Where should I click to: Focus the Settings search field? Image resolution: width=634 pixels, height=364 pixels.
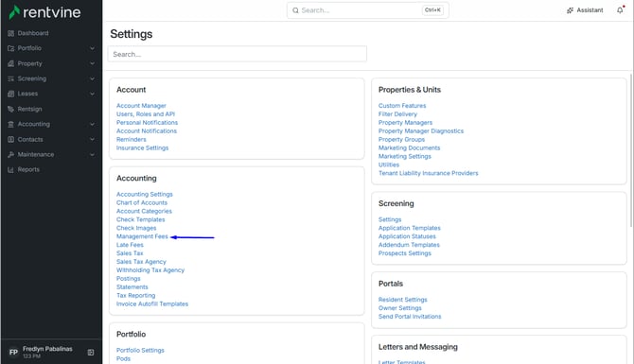click(237, 54)
